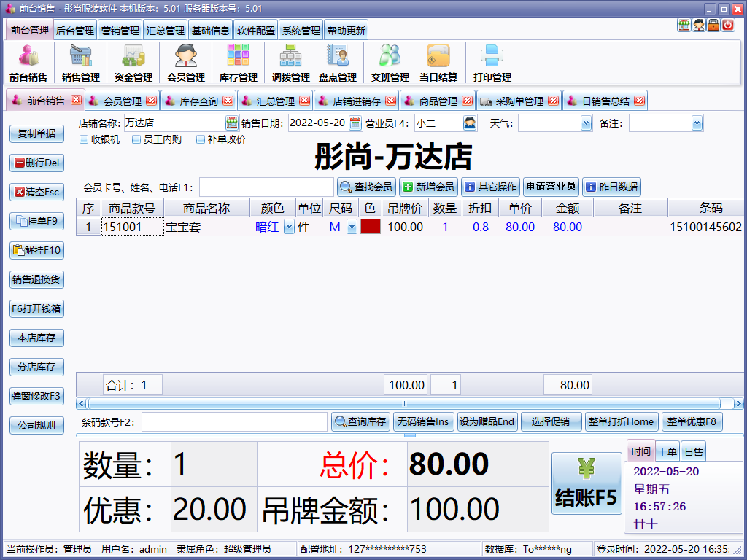Viewport: 747px width, 560px height.
Task: Toggle the 员工内购 checkbox
Action: click(136, 139)
